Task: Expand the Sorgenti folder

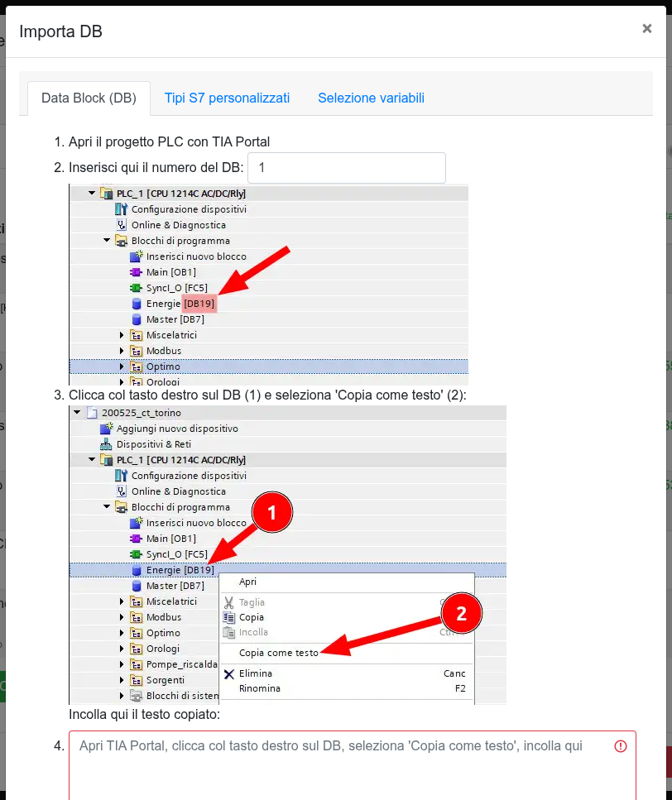Action: coord(122,679)
